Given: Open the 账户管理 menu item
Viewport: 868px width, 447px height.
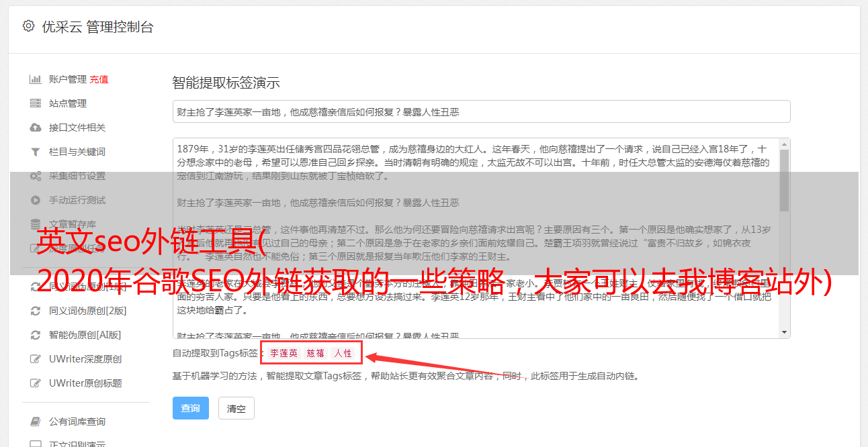Looking at the screenshot, I should (x=67, y=79).
